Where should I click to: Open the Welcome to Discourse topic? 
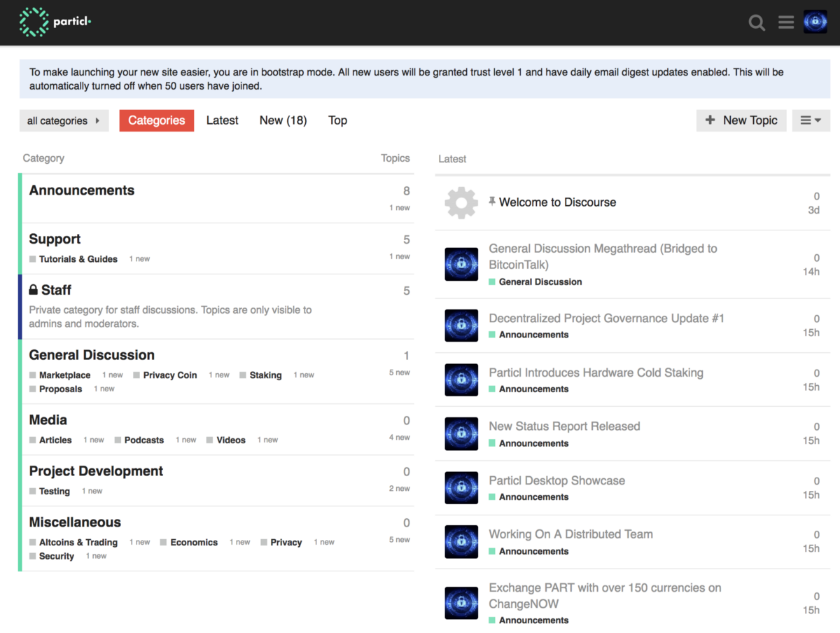[558, 202]
